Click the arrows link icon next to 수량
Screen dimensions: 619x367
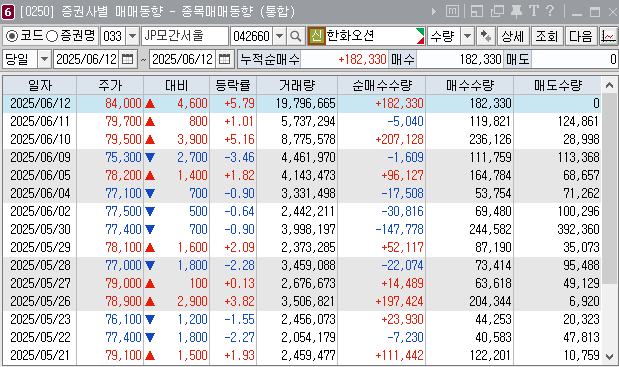(x=486, y=36)
